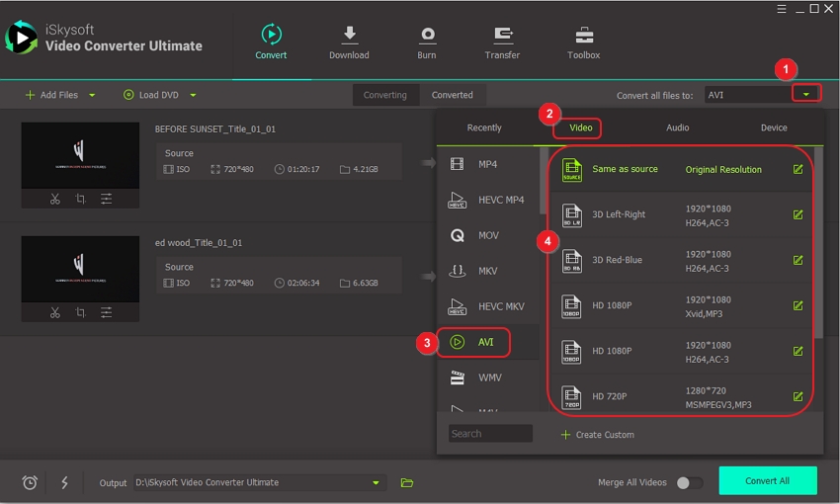Viewport: 840px width, 504px height.
Task: Select the MP4 format
Action: [x=487, y=164]
